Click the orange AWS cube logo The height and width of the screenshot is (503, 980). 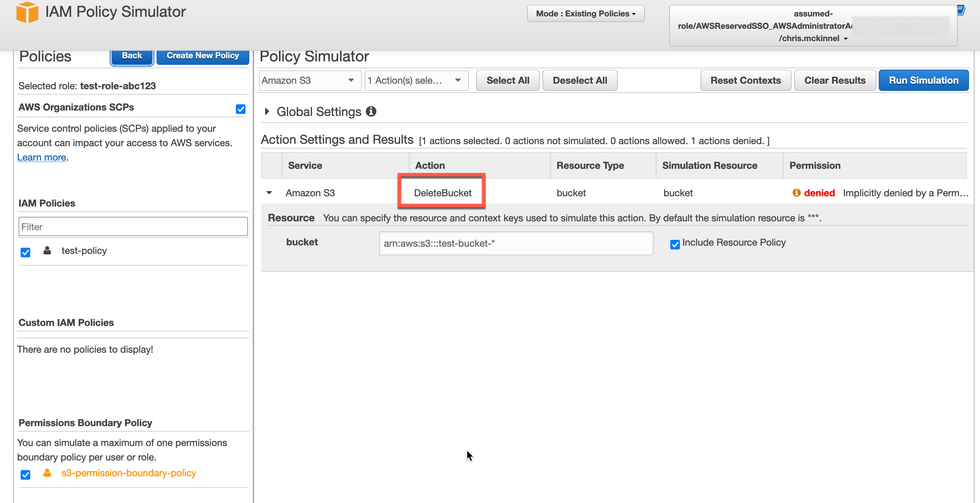[x=27, y=12]
